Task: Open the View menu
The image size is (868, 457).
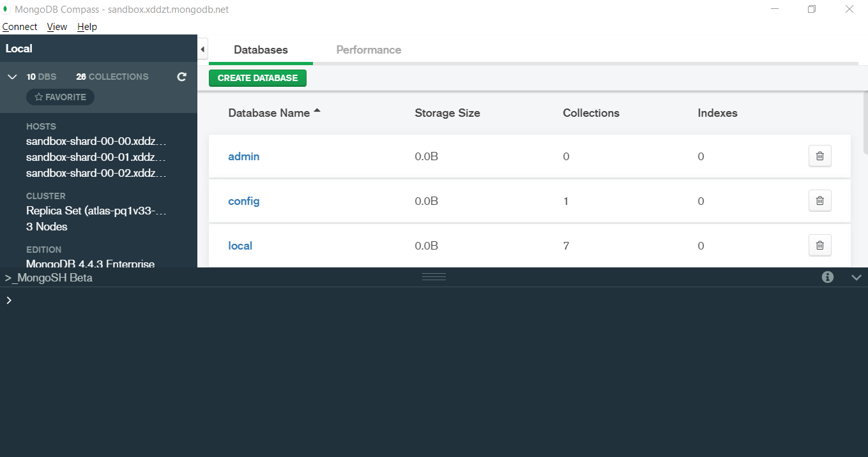Action: tap(57, 27)
